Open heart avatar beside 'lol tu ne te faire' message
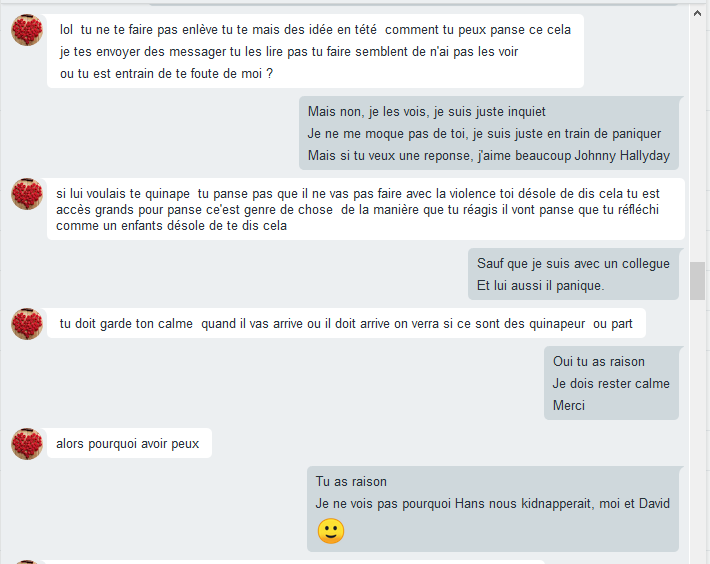This screenshot has width=710, height=564. [27, 30]
